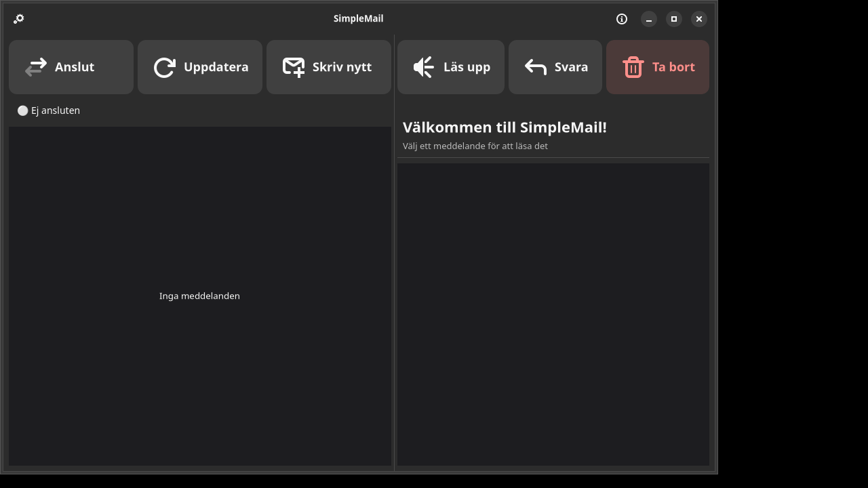Open the About info icon

point(622,19)
